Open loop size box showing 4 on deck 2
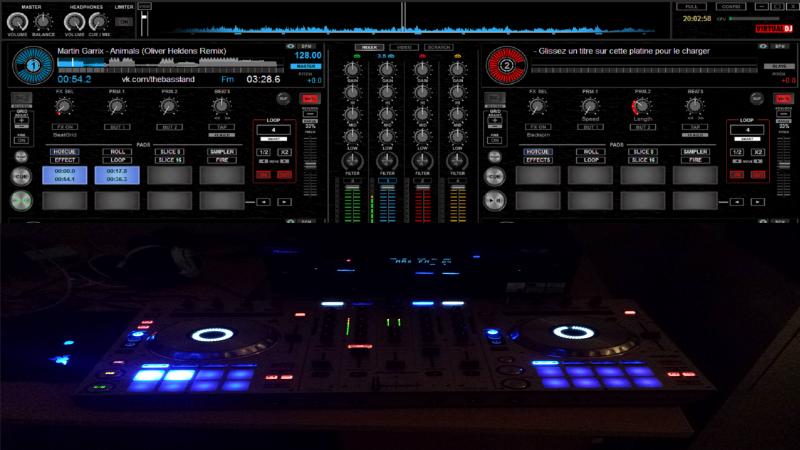Viewport: 800px width, 450px height. (747, 130)
